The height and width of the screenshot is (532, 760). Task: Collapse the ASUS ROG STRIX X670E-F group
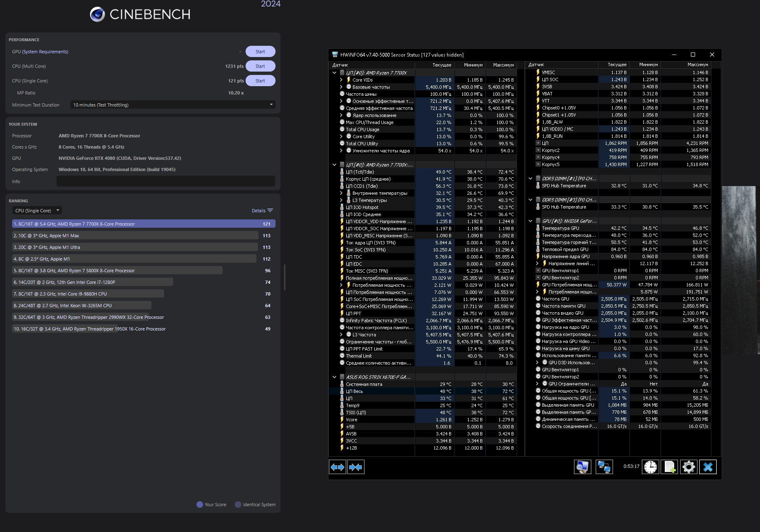point(334,377)
